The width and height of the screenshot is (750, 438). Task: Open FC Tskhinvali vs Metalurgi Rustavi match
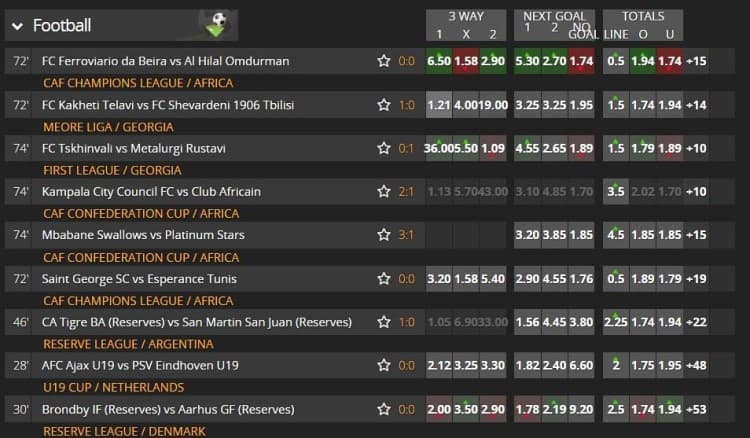click(133, 148)
